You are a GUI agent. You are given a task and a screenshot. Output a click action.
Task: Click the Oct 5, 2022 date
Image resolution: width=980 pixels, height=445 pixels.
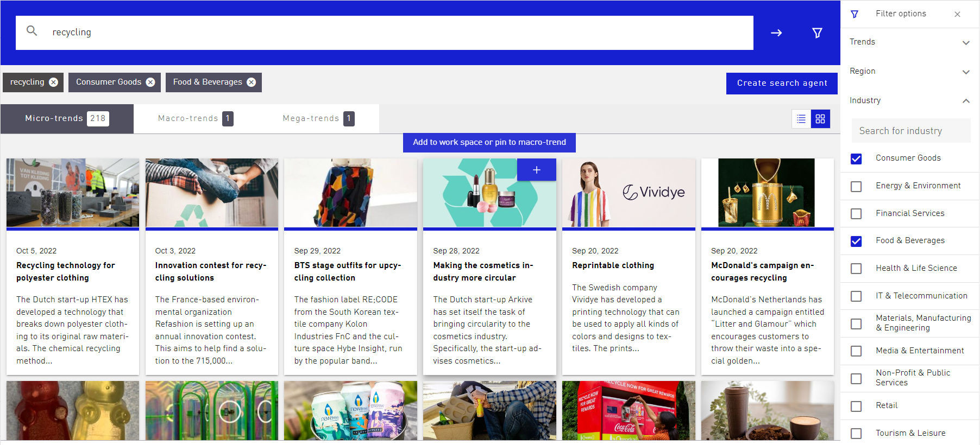[36, 251]
